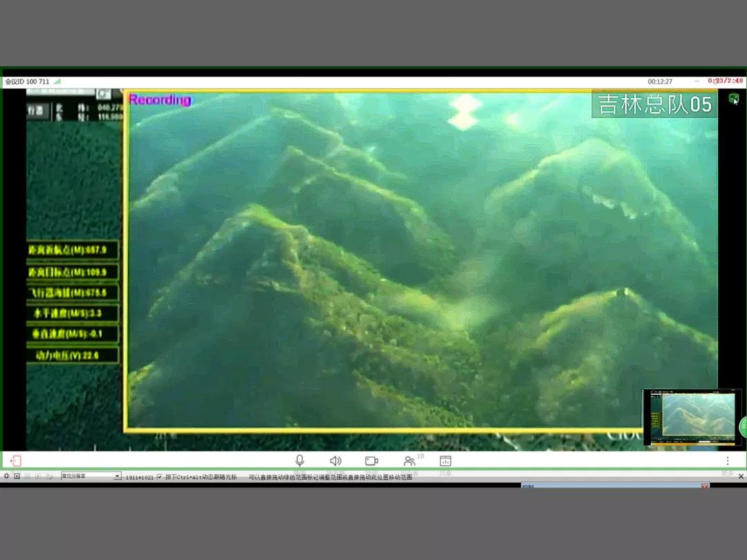Click the camera icon above the telemetry panel
Viewport: 747px width, 560px height.
103,94
